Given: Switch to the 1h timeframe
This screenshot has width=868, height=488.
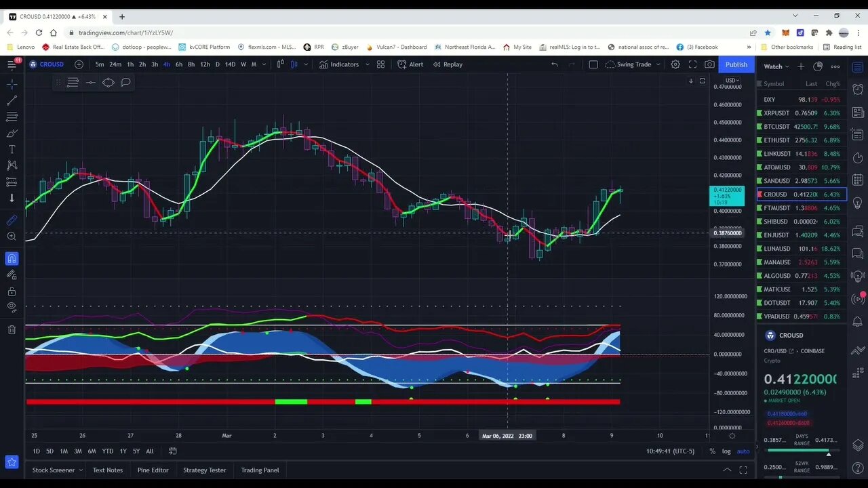Looking at the screenshot, I should click(130, 64).
